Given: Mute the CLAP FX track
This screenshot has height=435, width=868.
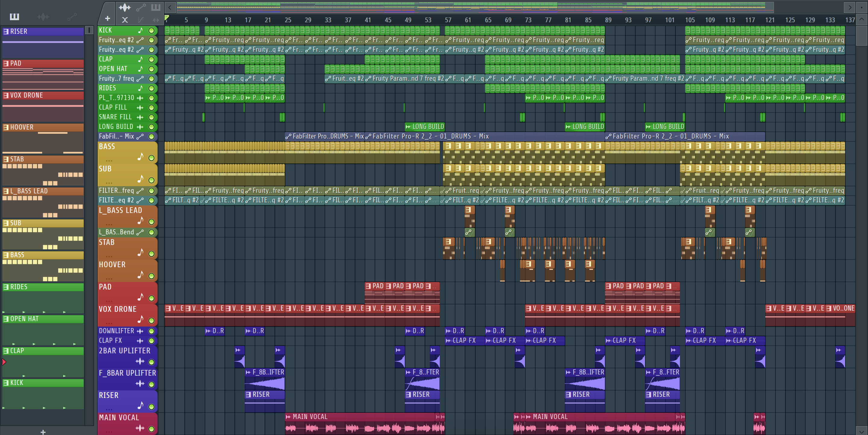Looking at the screenshot, I should (152, 341).
